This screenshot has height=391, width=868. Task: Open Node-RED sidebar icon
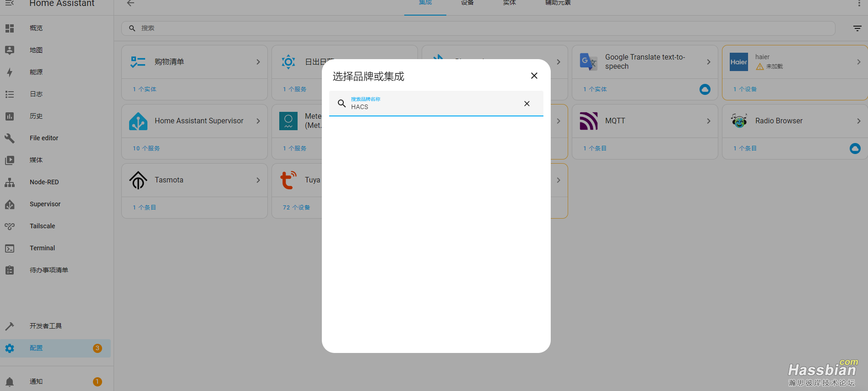(x=10, y=182)
